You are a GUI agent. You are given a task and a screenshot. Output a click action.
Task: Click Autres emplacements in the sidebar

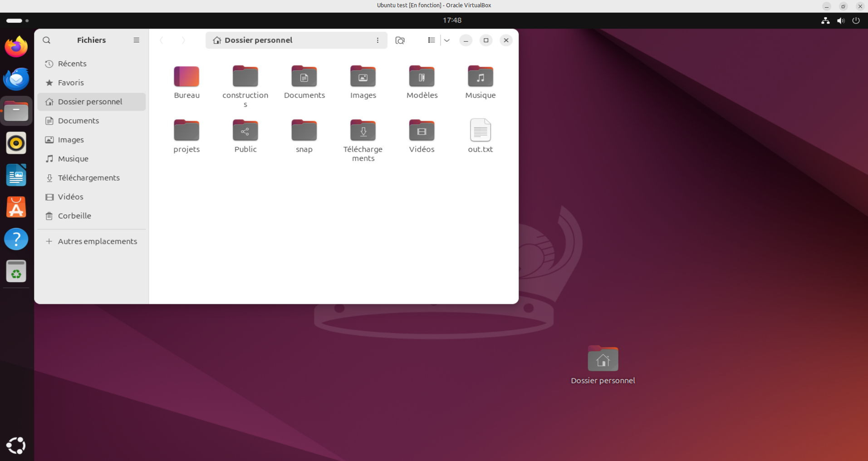[x=97, y=241]
